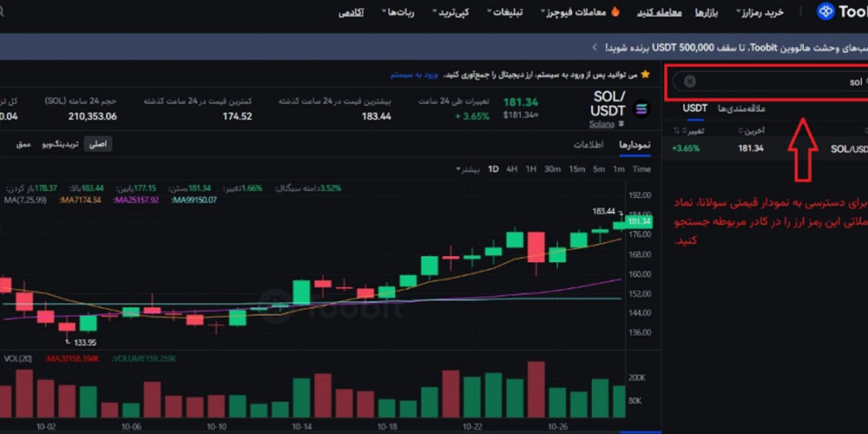
Task: Click the Solana coin logo icon
Action: pos(641,109)
